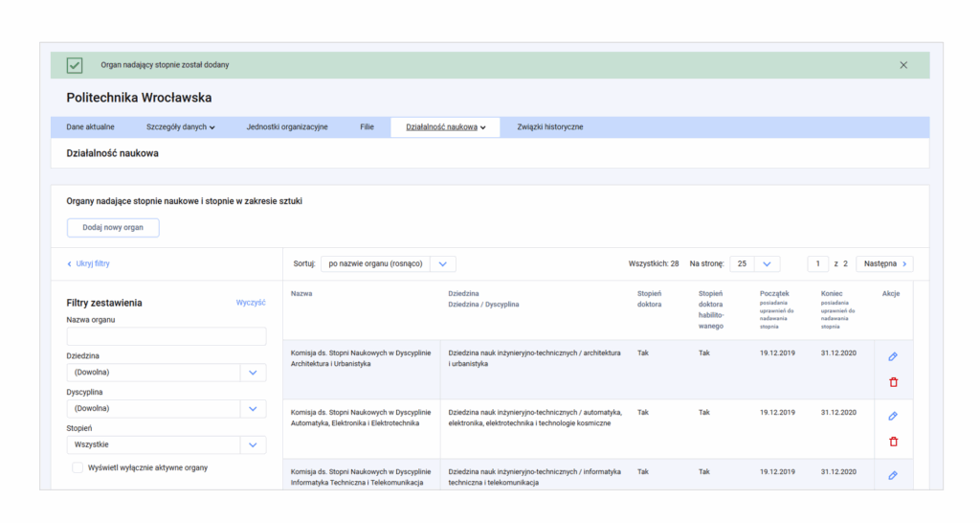Expand the 'Szczegóły danych' tab menu
Screen dimensions: 980x523
[x=181, y=127]
